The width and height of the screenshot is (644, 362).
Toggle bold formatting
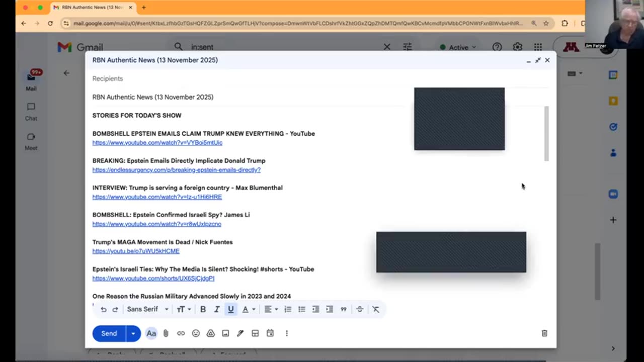click(x=203, y=309)
